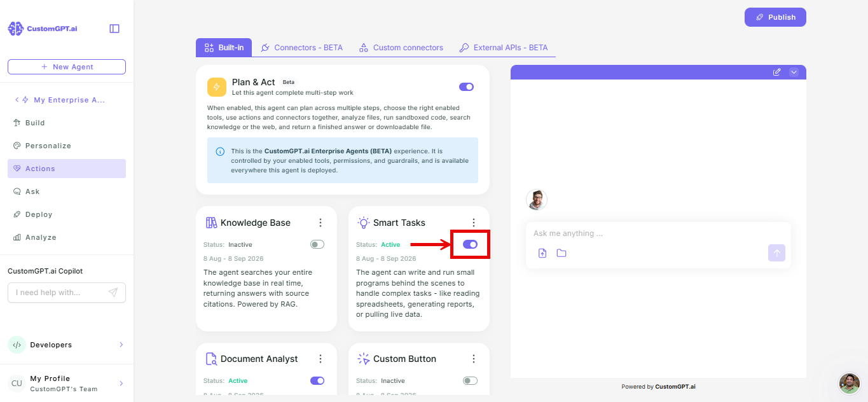Viewport: 868px width, 402px height.
Task: Click the Document Analyst file icon
Action: 211,359
